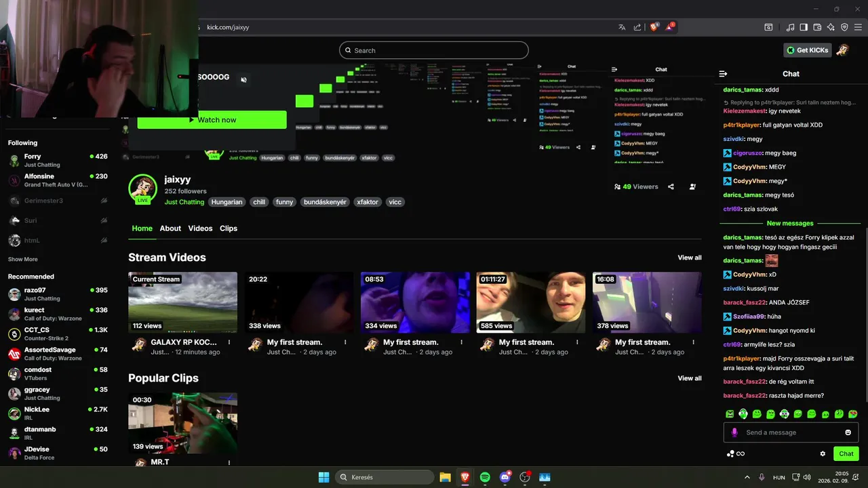Click the Send a message input
Screen dimensions: 868x488
pos(791,432)
